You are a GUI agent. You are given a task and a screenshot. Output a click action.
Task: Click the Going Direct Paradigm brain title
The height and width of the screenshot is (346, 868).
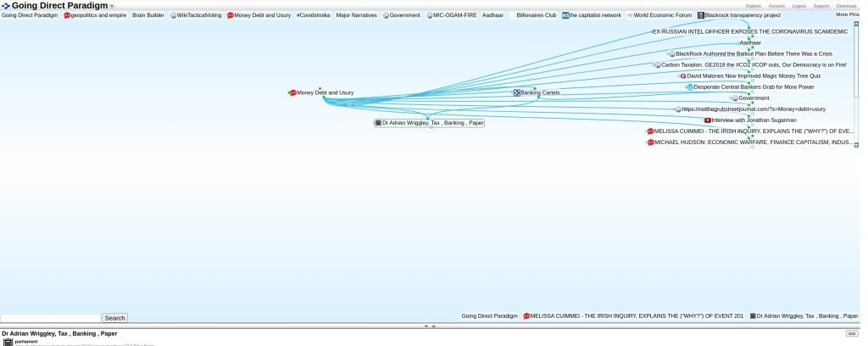60,6
